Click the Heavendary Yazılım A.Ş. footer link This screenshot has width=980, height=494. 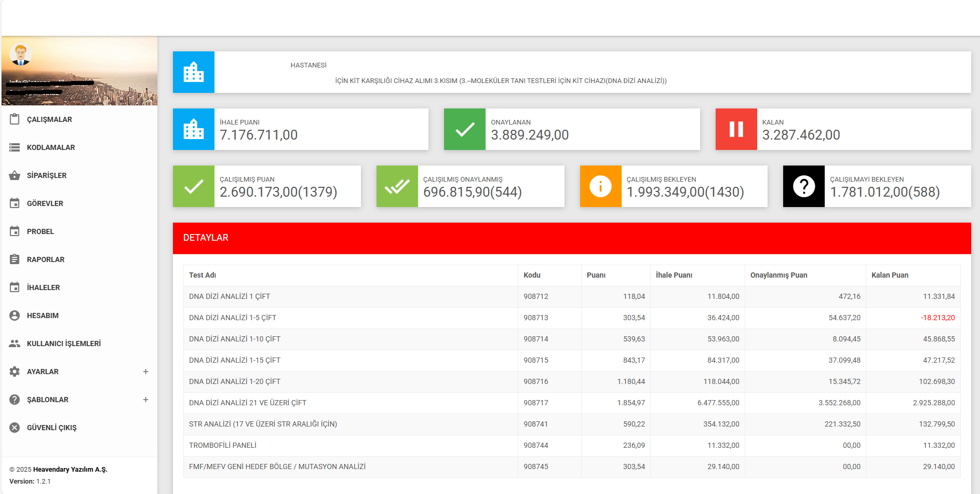click(70, 470)
